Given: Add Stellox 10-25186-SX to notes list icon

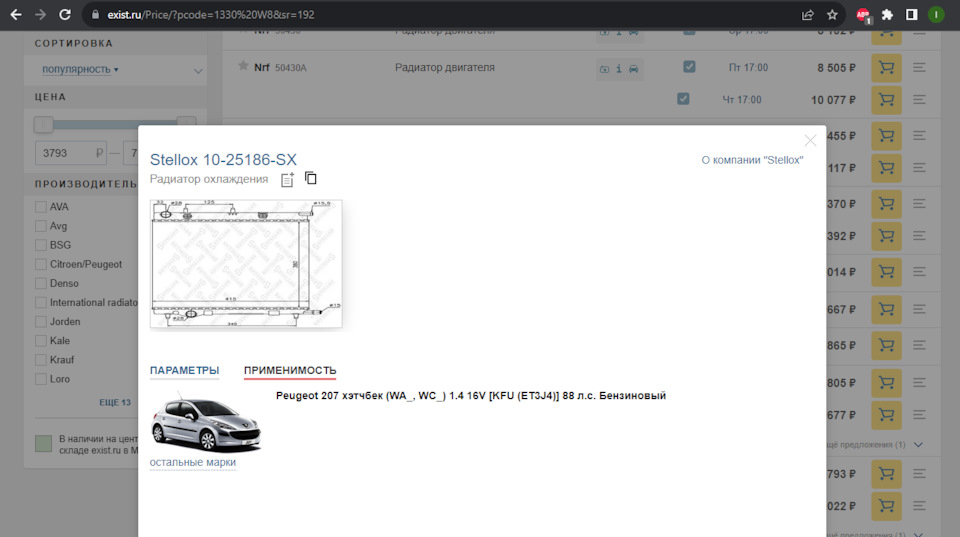Looking at the screenshot, I should point(287,179).
